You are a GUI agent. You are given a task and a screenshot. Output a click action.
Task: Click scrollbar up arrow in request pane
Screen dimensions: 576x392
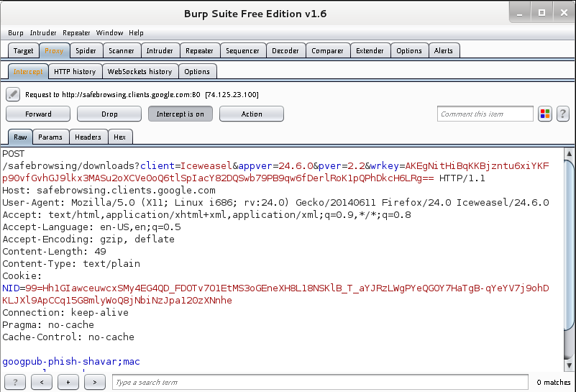[x=569, y=154]
